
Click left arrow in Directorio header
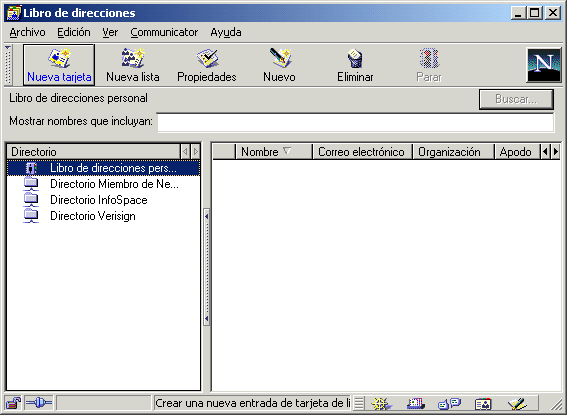[185, 152]
